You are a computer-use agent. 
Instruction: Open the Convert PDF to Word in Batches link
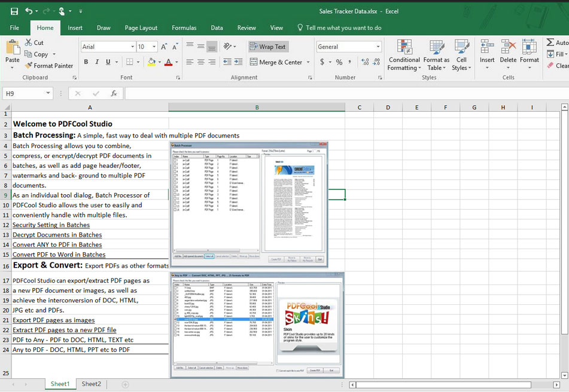pos(59,255)
